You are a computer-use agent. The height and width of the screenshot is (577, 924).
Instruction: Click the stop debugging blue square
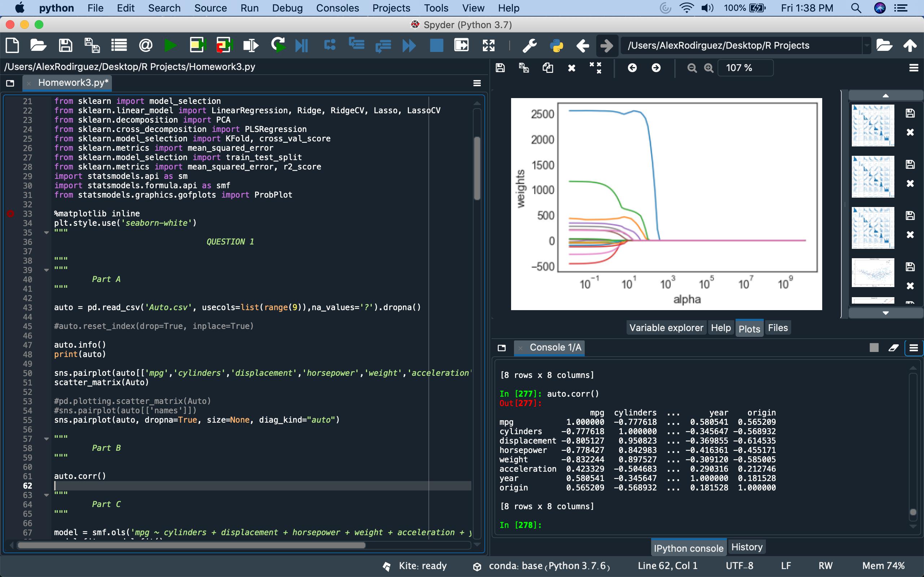point(436,46)
